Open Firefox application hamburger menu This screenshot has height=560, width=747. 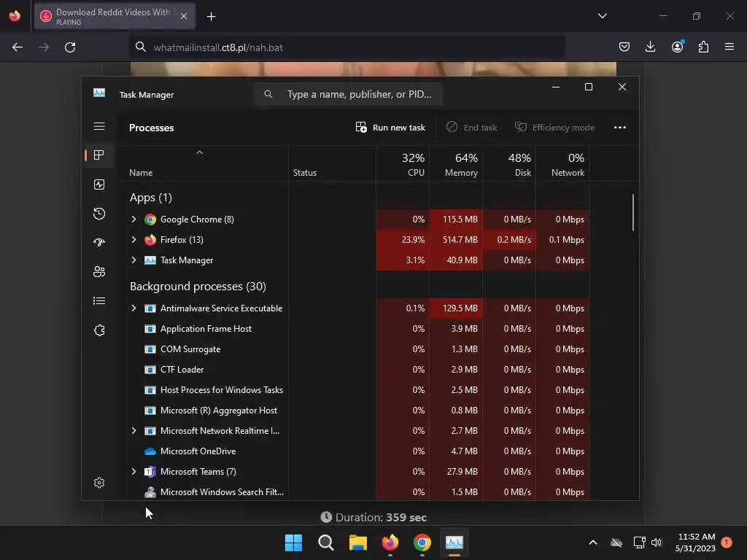(729, 47)
